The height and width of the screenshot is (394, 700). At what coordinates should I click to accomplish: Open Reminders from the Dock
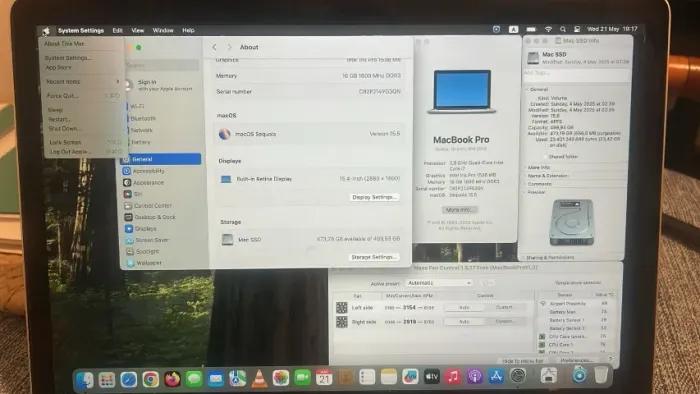pyautogui.click(x=367, y=377)
